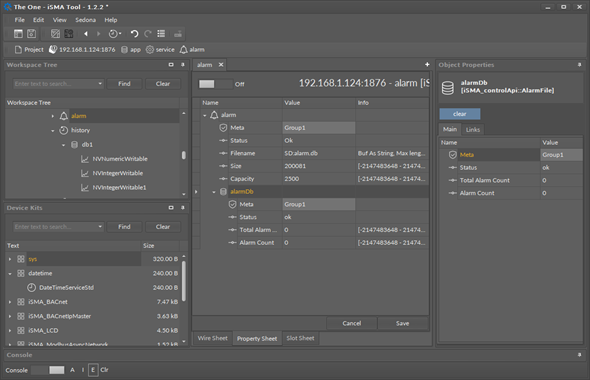Select the 192.168.1.124:1876 device breadcrumb

click(x=82, y=50)
